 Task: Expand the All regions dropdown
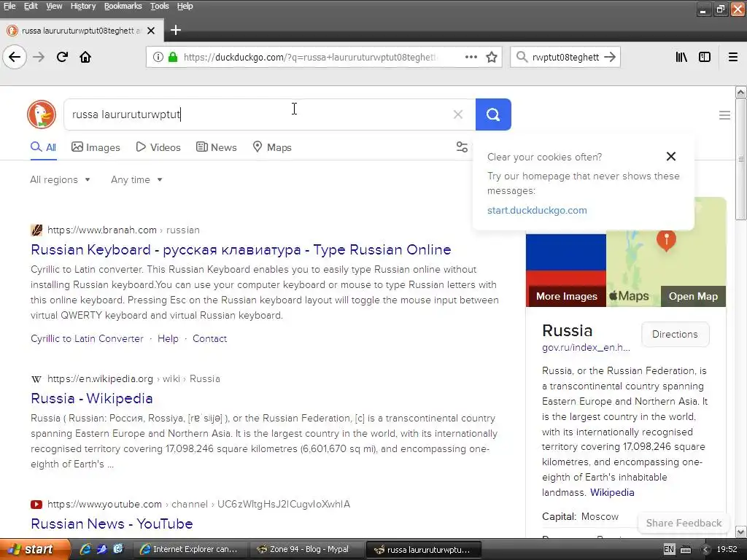[60, 179]
